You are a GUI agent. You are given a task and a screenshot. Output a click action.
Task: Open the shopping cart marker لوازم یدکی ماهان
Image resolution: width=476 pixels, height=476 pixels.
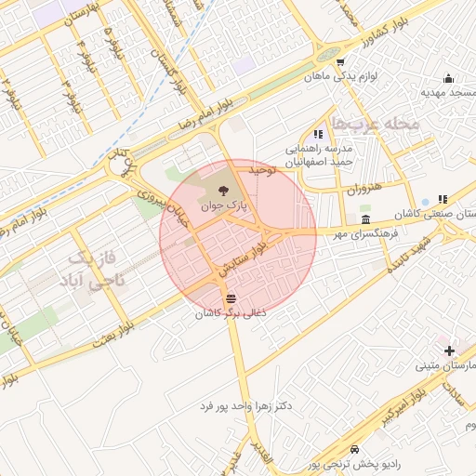pyautogui.click(x=340, y=62)
